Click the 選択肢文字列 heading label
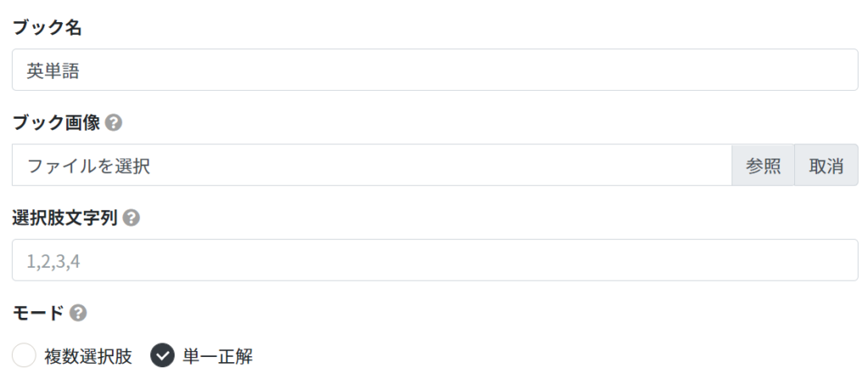This screenshot has width=868, height=385. coord(64,218)
